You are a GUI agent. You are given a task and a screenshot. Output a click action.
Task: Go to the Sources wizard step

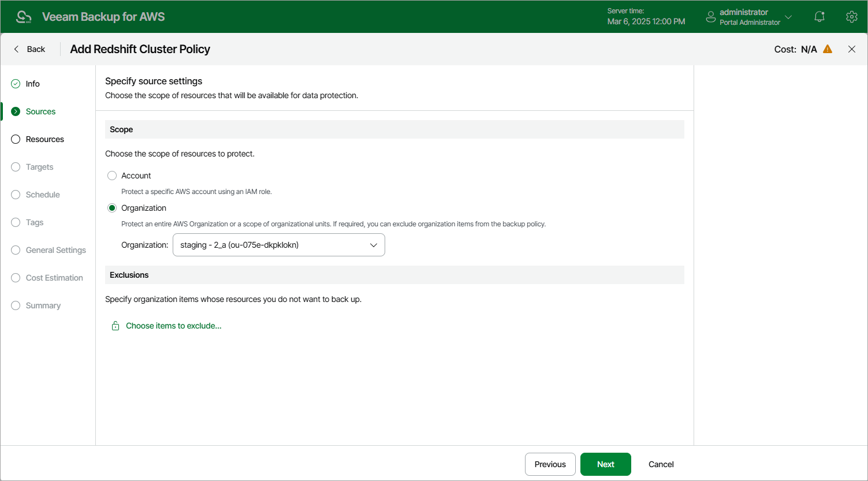(40, 111)
